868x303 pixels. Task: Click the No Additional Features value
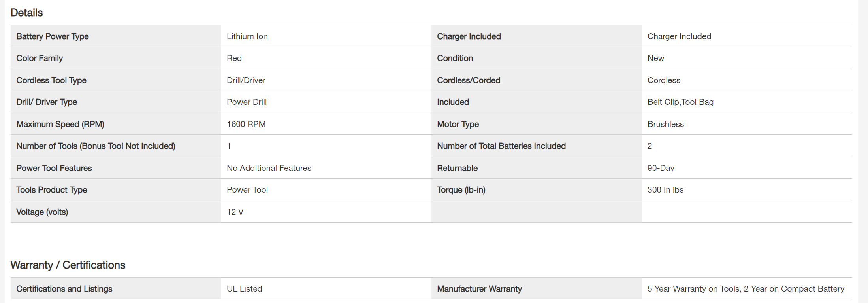coord(269,168)
